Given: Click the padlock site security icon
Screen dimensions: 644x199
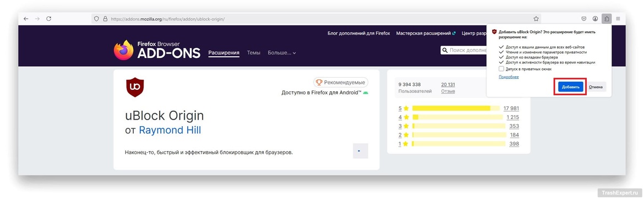Looking at the screenshot, I should pyautogui.click(x=105, y=19).
